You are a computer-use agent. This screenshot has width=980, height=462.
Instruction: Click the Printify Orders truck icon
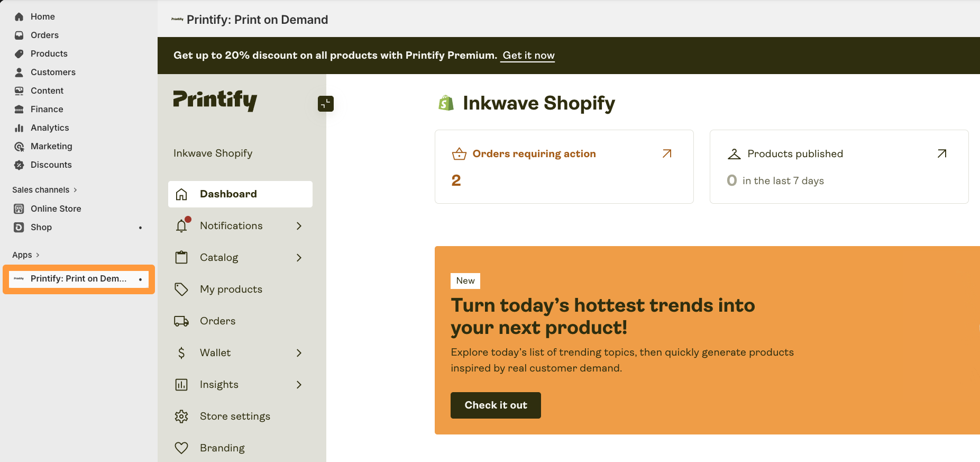[x=181, y=321]
